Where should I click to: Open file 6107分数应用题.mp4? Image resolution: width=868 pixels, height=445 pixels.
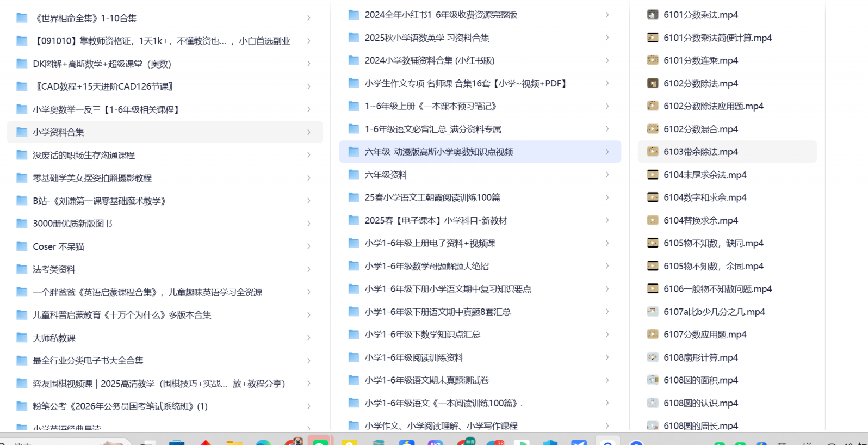704,335
